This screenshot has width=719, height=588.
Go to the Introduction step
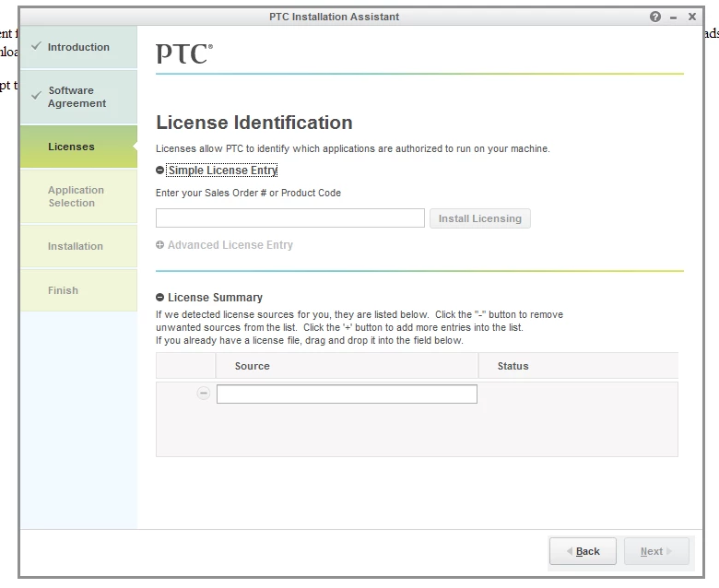79,47
